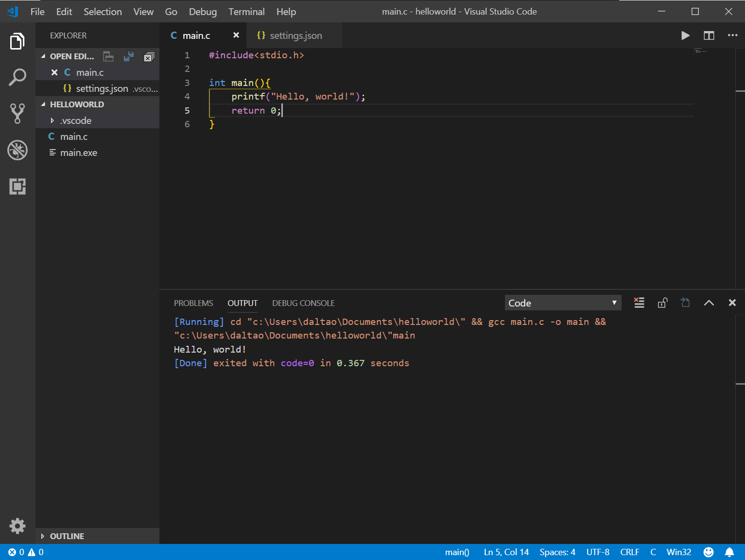This screenshot has height=560, width=745.
Task: Change file encoding via UTF-8
Action: [x=598, y=552]
